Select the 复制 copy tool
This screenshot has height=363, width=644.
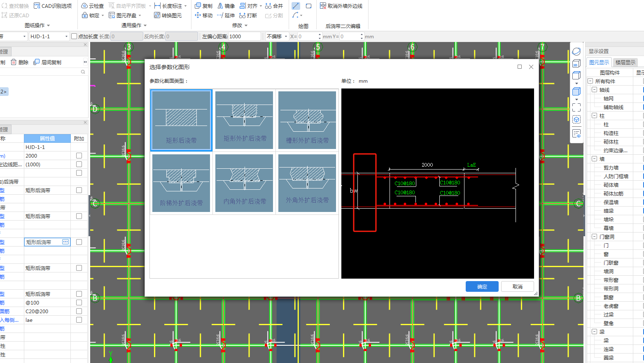204,6
